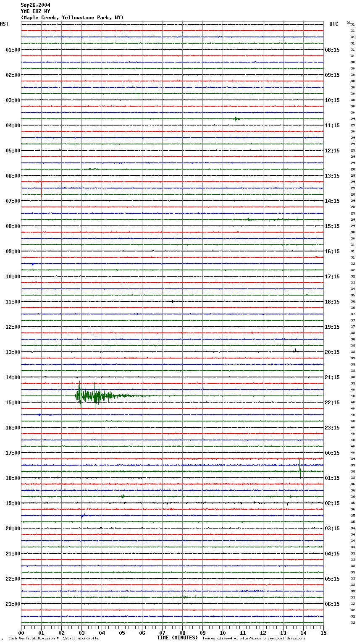
Task: Click minute axis tick label 10
Action: tap(223, 633)
